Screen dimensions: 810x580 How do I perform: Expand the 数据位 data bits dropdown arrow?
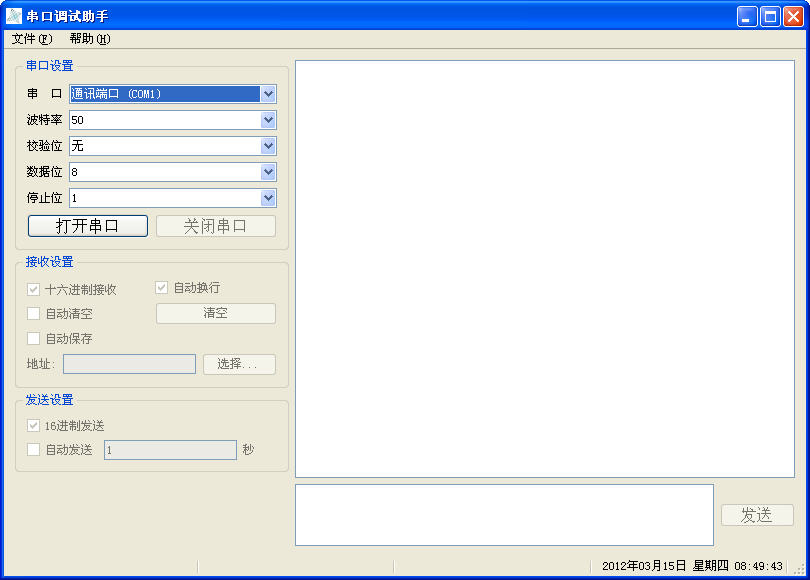tap(268, 172)
